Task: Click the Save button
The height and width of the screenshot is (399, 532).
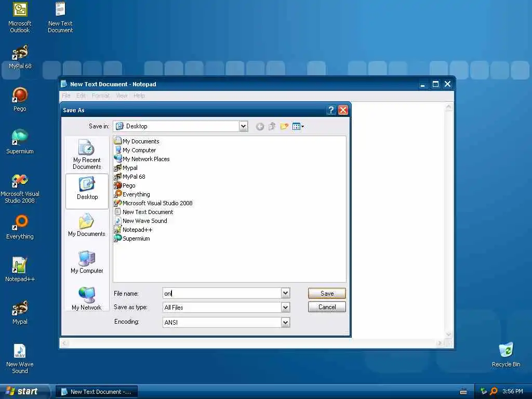Action: click(x=327, y=294)
